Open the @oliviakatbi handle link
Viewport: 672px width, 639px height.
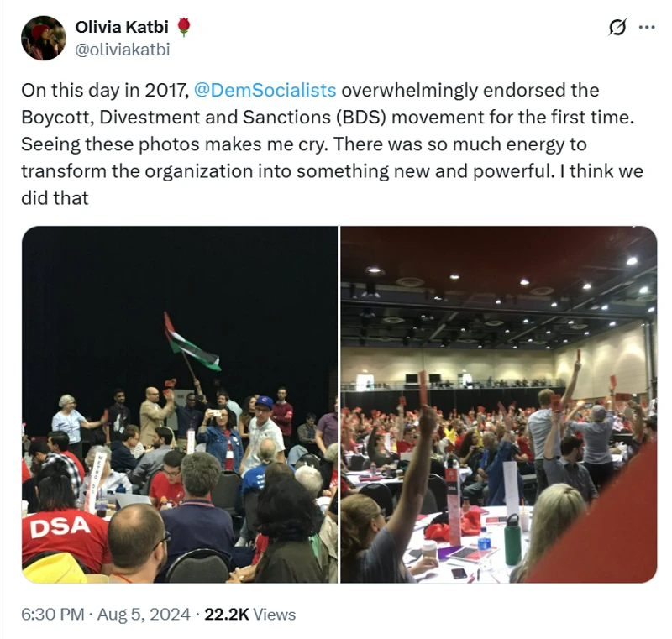pos(123,50)
